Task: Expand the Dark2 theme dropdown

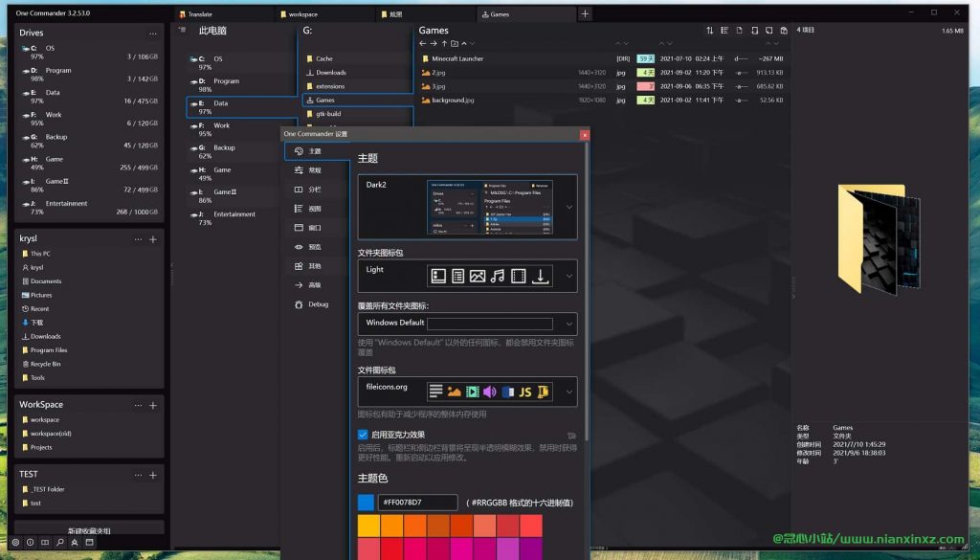Action: tap(568, 207)
